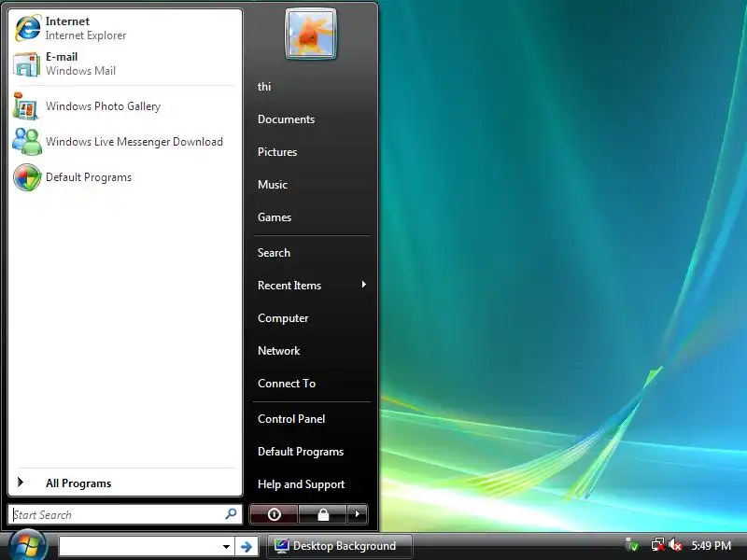Select Recent Items entry

click(289, 286)
